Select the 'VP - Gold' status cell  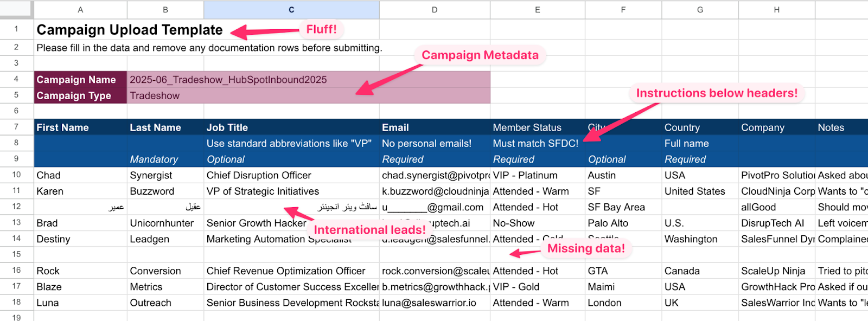pos(516,287)
